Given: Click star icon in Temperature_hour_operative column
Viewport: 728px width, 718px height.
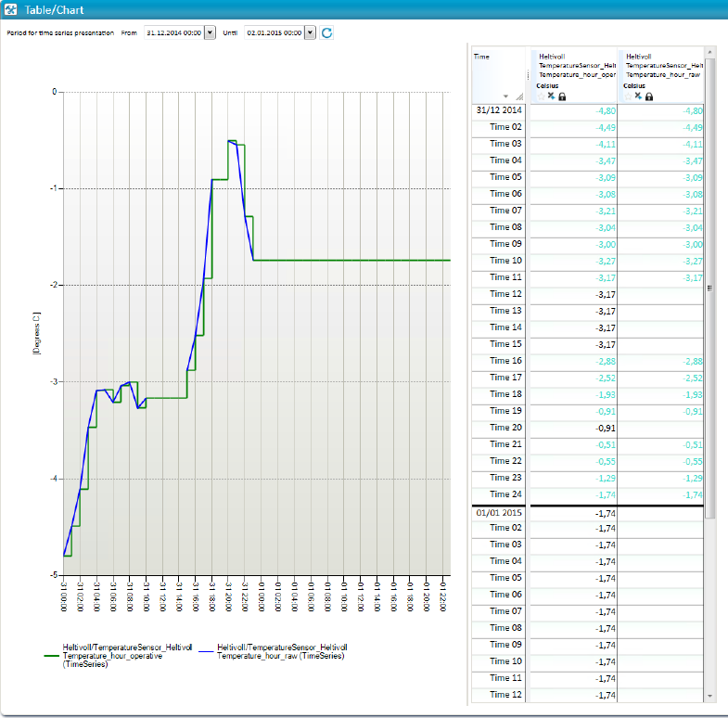Looking at the screenshot, I should tap(540, 96).
